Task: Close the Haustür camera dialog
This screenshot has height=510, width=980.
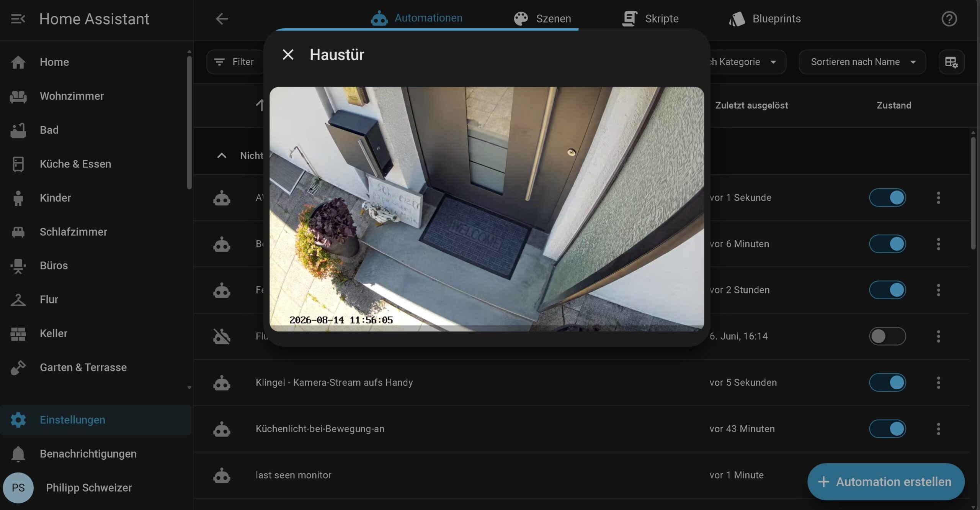Action: [288, 54]
